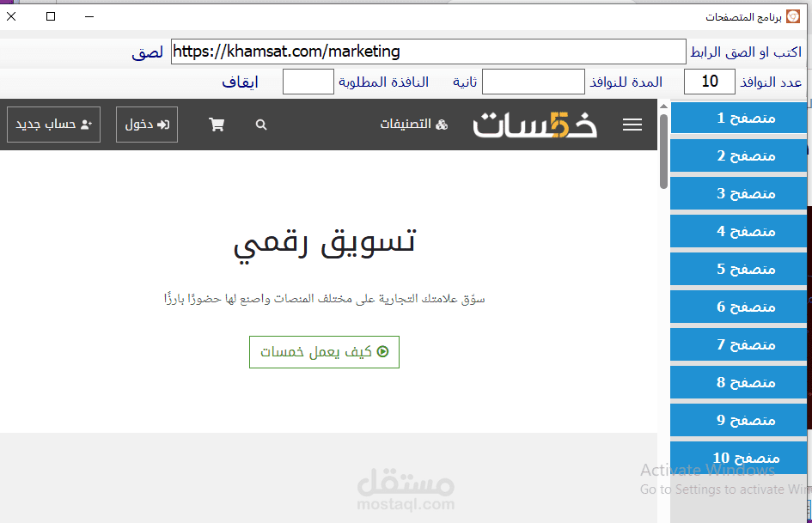Viewport: 812px width, 523px height.
Task: Click the النافذة المطلوبة input box
Action: 308,82
